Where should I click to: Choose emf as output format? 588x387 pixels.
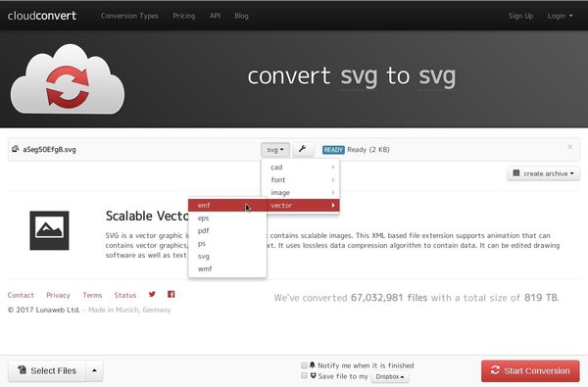[227, 205]
